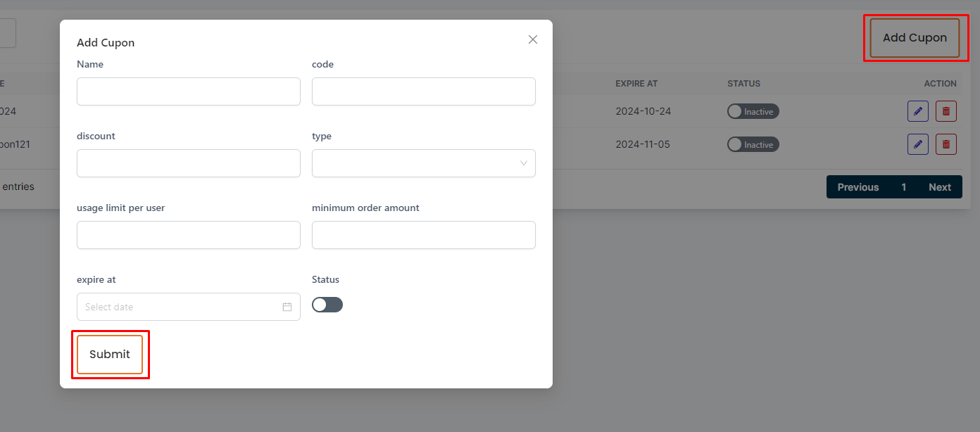This screenshot has width=980, height=432.
Task: Click the Add Cupon button
Action: 915,38
